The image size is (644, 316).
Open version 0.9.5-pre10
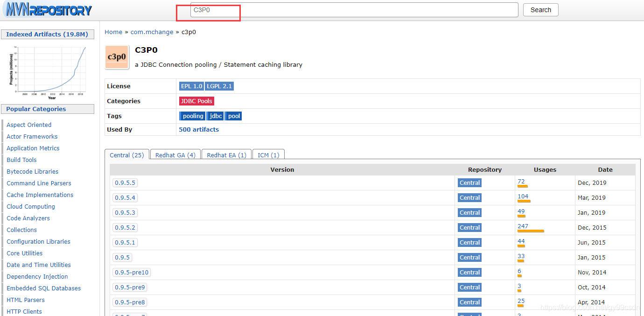pos(132,272)
